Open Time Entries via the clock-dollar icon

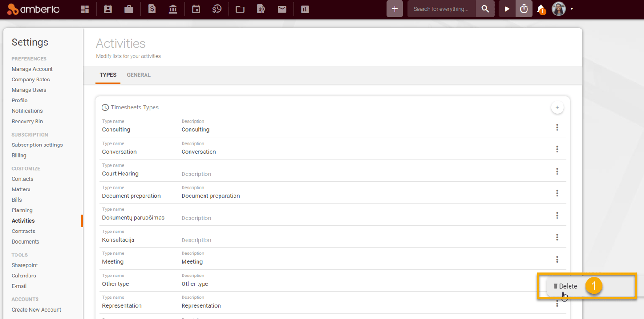(x=217, y=9)
